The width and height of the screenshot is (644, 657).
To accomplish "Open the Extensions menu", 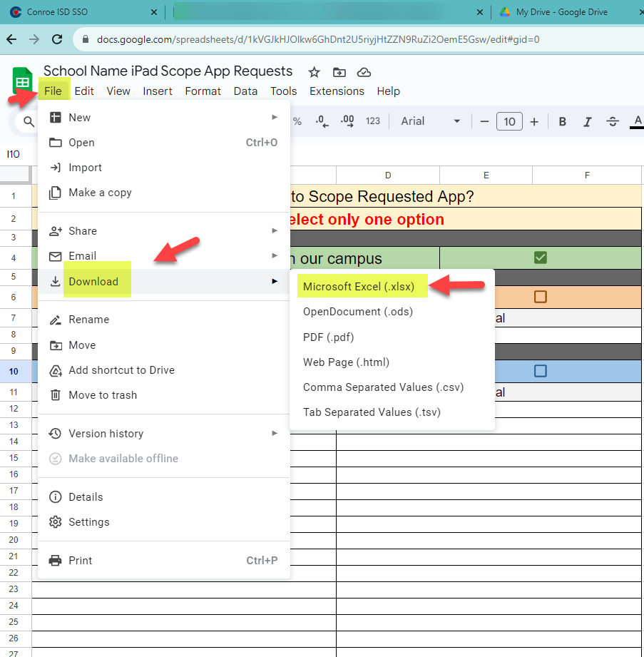I will 336,91.
